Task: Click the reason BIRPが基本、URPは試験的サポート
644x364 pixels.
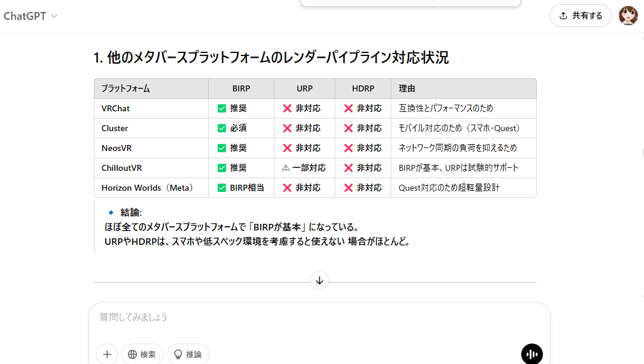Action: click(459, 168)
